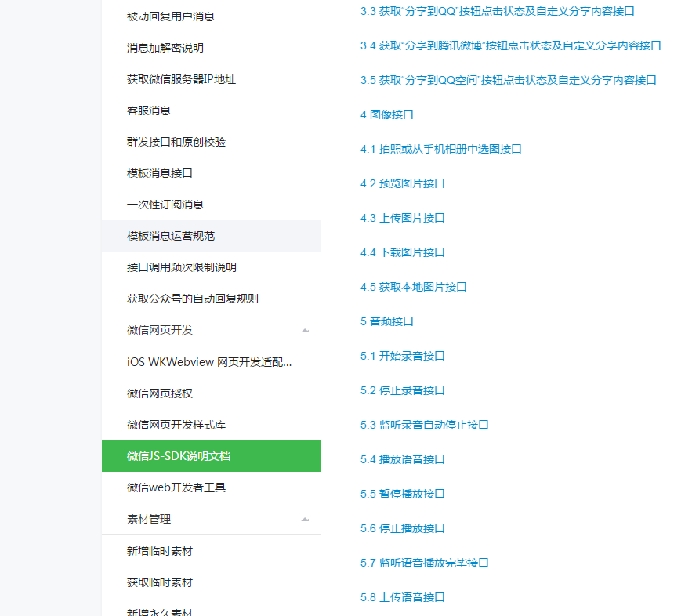Collapse the 素材管理 section arrow
The image size is (692, 616).
point(305,519)
